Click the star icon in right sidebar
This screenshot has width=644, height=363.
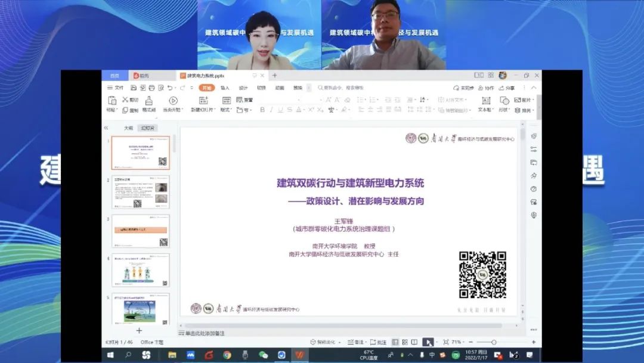[x=534, y=176]
